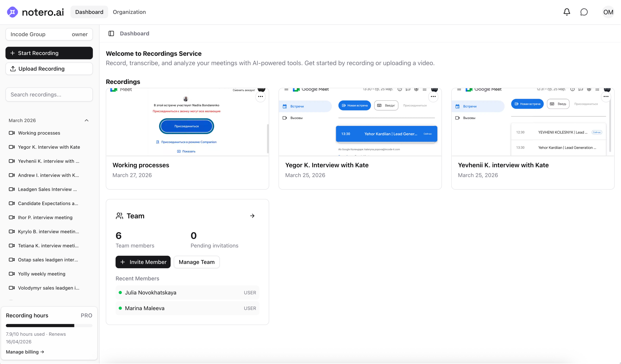Click the Upload Recording button

49,69
